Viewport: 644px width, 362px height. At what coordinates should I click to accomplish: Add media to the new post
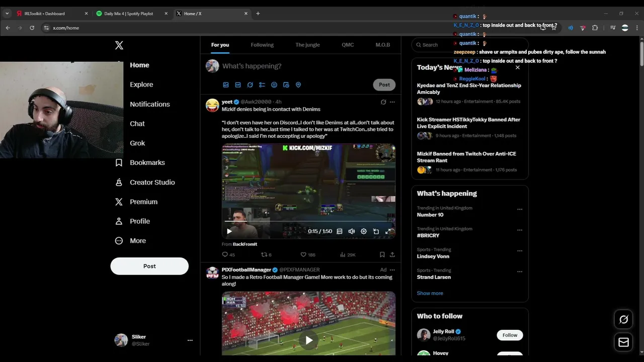(226, 85)
